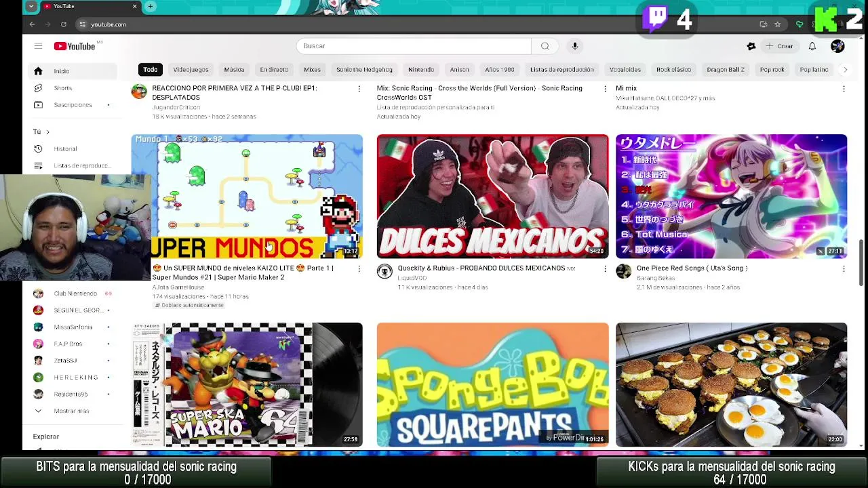Click the search magnifier button
Image resolution: width=868 pixels, height=488 pixels.
(x=545, y=46)
